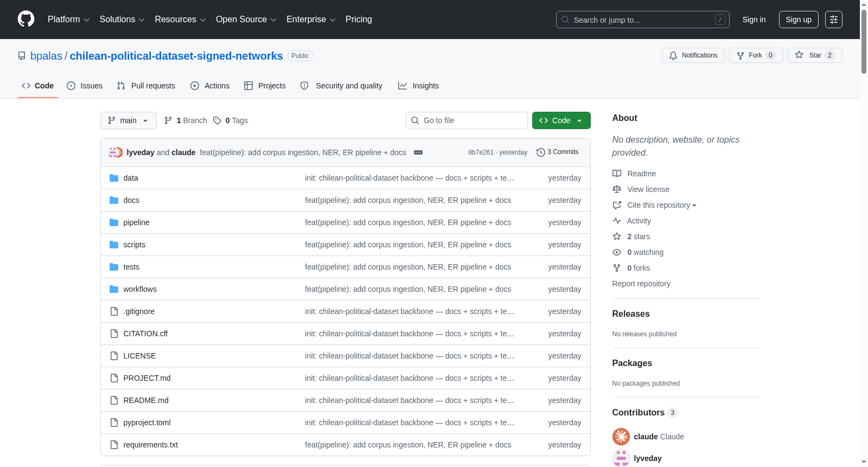This screenshot has height=467, width=868.
Task: Click the PROJECT.md file icon
Action: pos(114,378)
